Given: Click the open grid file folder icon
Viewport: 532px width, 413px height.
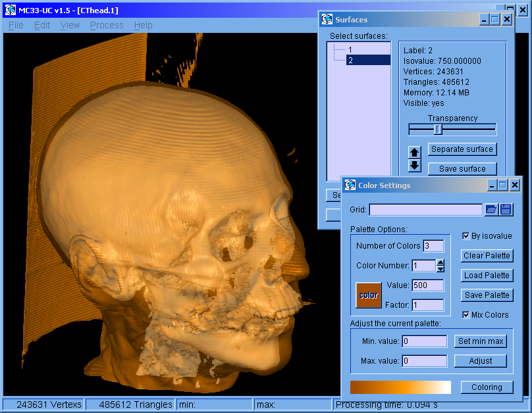Looking at the screenshot, I should tap(491, 210).
